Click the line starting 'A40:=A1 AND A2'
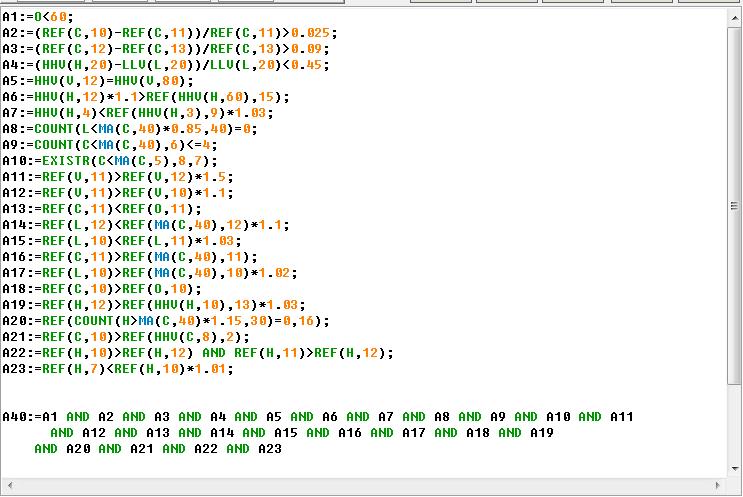Viewport: 743px width, 497px height. (318, 417)
